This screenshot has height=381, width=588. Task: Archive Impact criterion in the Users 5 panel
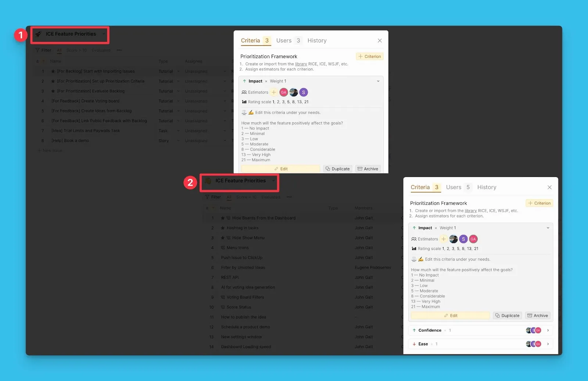[537, 316]
